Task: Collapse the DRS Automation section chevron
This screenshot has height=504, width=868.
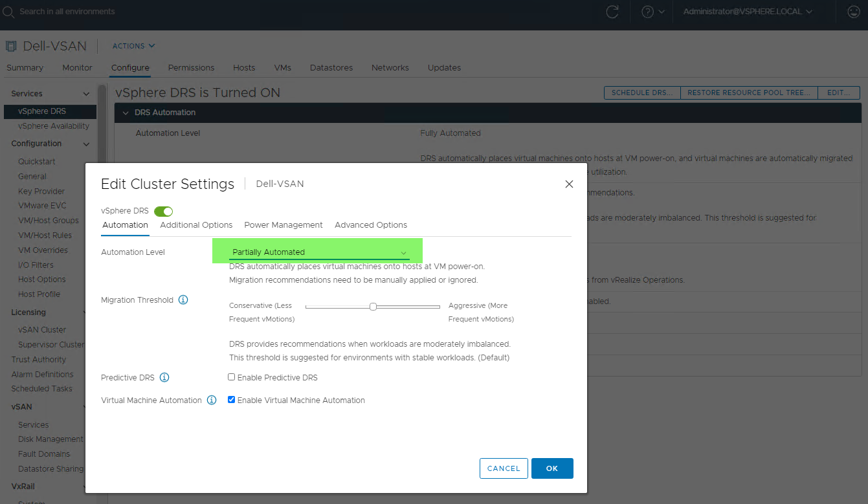Action: coord(126,112)
